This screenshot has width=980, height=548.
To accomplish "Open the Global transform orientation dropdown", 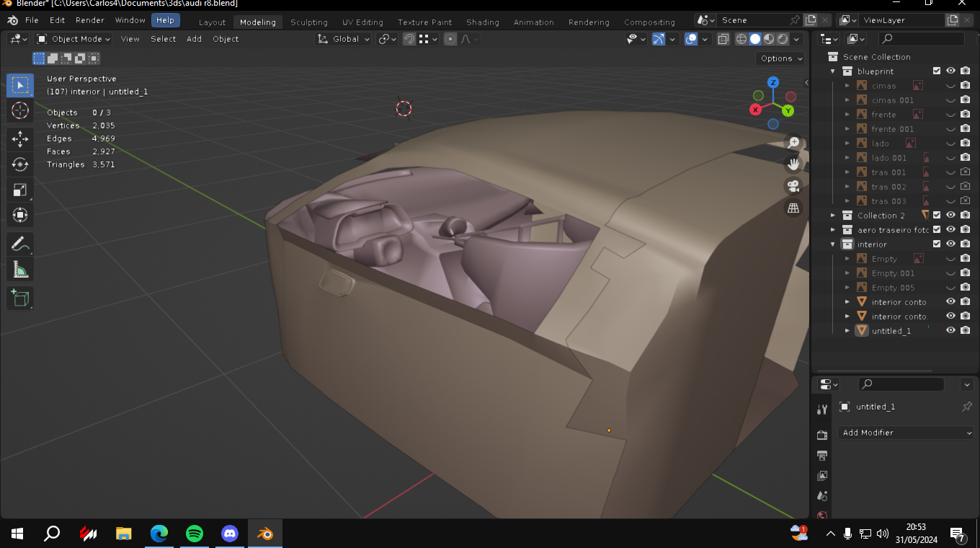I will coord(344,39).
